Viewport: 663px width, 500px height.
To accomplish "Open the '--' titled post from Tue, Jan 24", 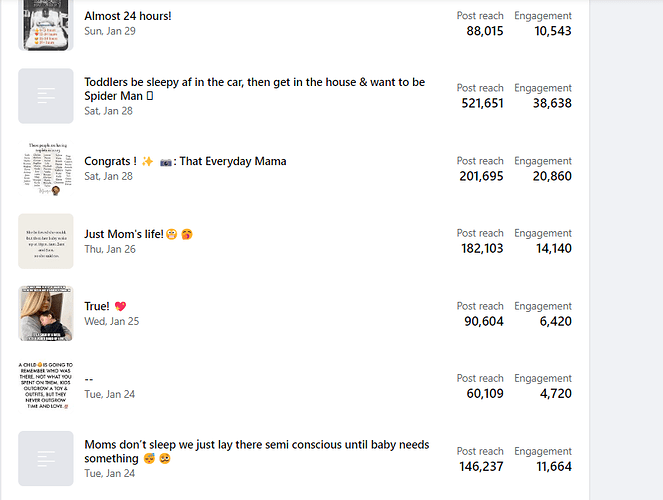I will (x=89, y=379).
